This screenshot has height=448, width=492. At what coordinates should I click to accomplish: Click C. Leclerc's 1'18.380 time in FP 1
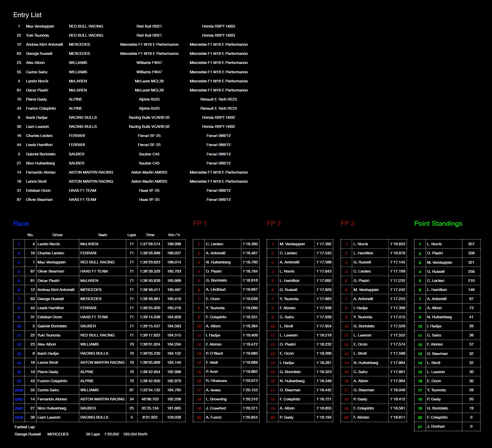coord(250,244)
